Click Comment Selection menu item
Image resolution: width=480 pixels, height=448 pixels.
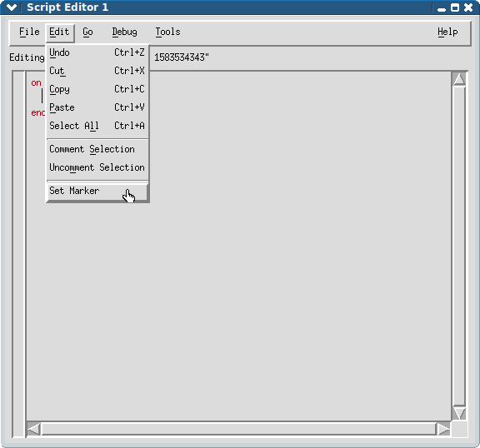click(97, 149)
